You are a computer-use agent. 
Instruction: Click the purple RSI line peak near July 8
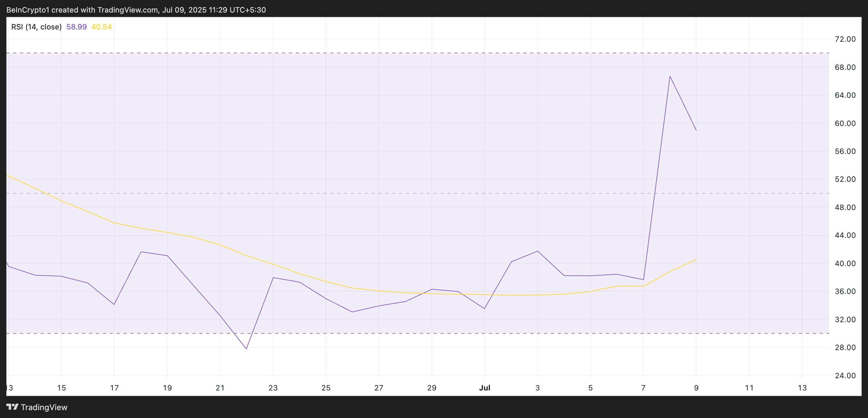click(x=670, y=76)
